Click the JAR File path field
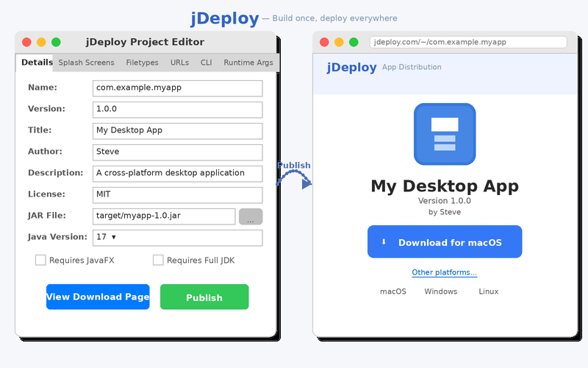 point(164,216)
